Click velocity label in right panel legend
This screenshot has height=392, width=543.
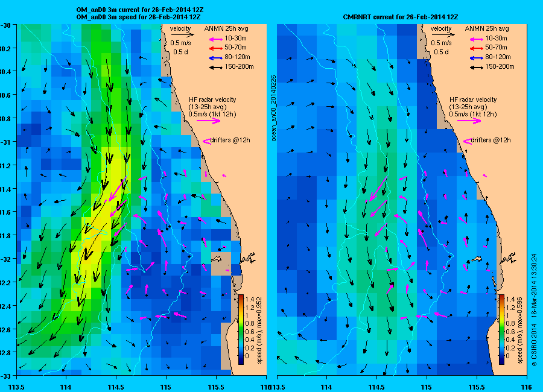click(x=441, y=28)
